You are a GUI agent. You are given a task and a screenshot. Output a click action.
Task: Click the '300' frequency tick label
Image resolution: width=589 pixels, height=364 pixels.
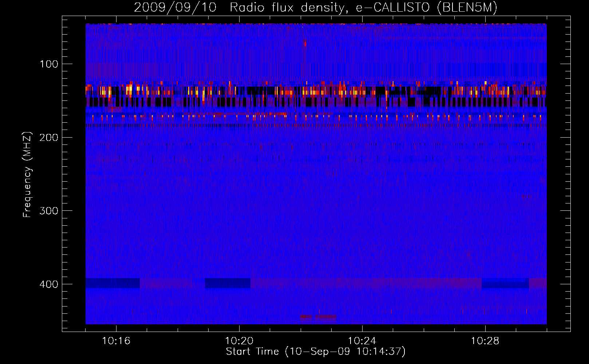pyautogui.click(x=49, y=211)
